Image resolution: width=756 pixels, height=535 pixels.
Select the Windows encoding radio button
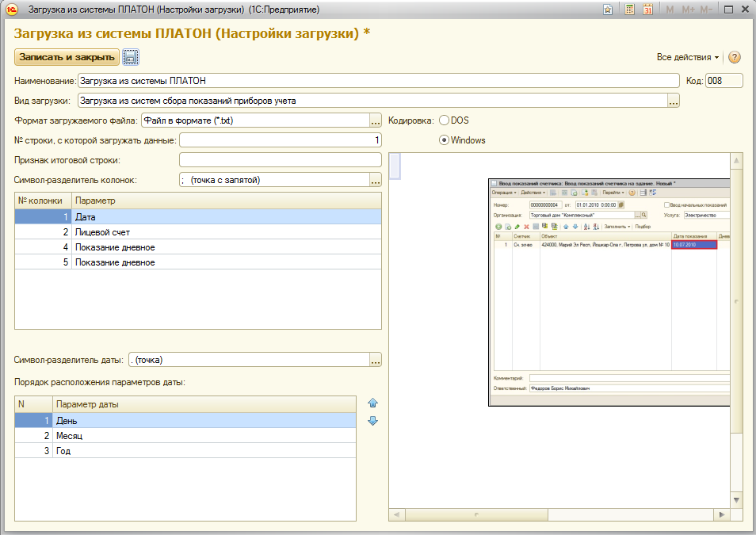444,140
